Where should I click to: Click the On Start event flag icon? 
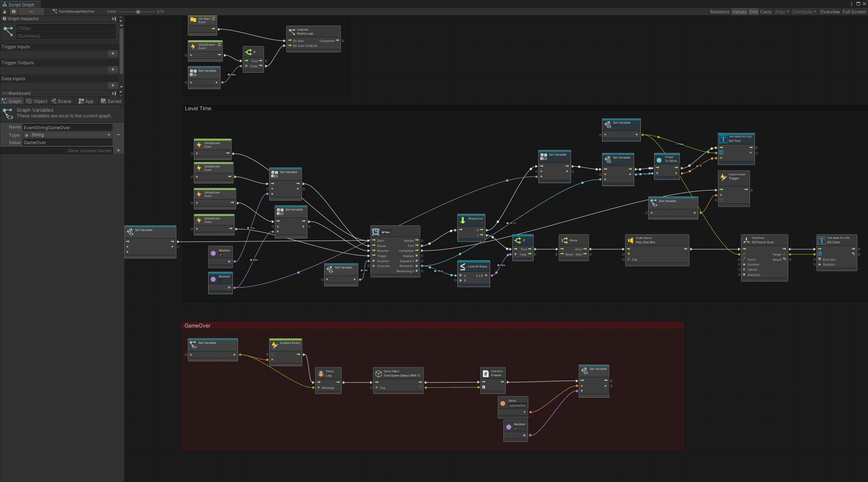(x=193, y=20)
